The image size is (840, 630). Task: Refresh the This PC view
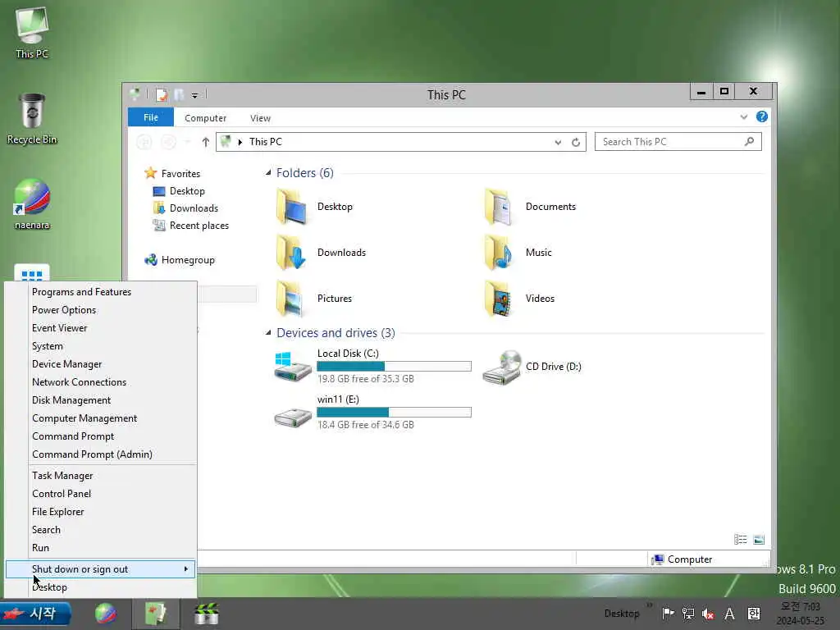(576, 142)
